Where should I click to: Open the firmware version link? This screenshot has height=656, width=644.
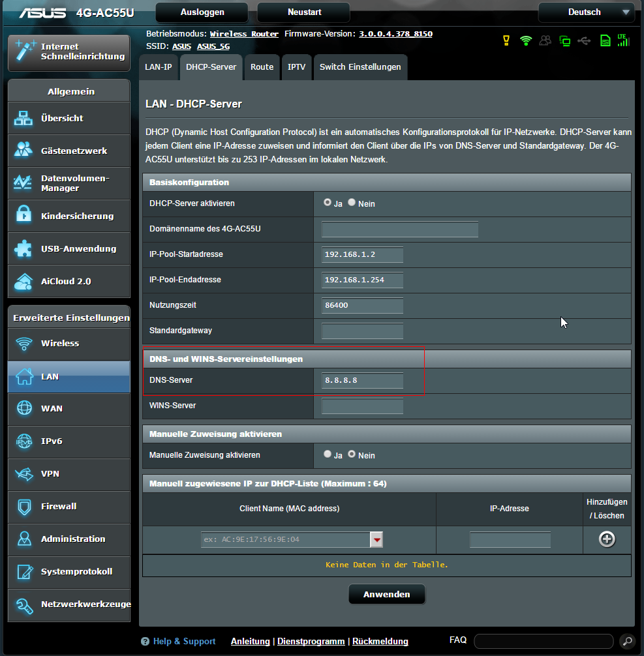(x=395, y=34)
